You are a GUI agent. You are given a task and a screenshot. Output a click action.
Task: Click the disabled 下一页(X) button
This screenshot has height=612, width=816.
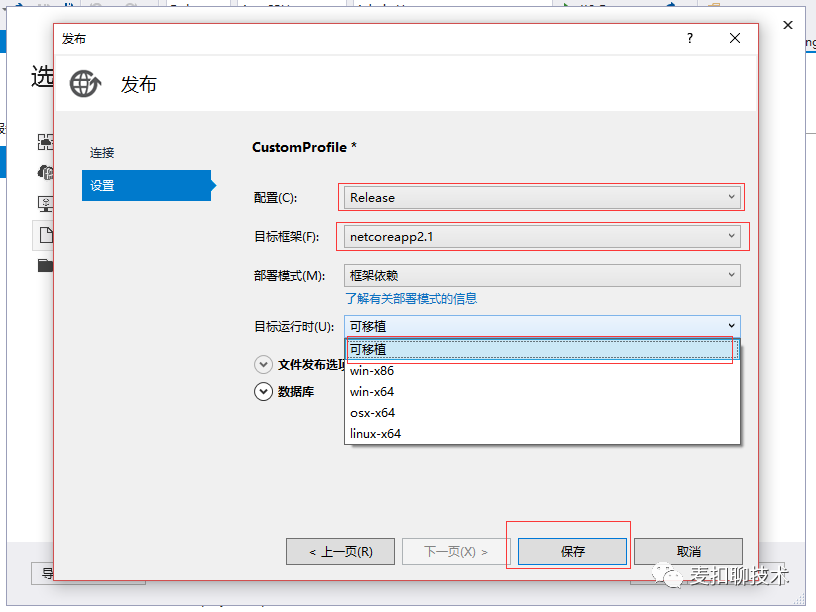tap(456, 552)
